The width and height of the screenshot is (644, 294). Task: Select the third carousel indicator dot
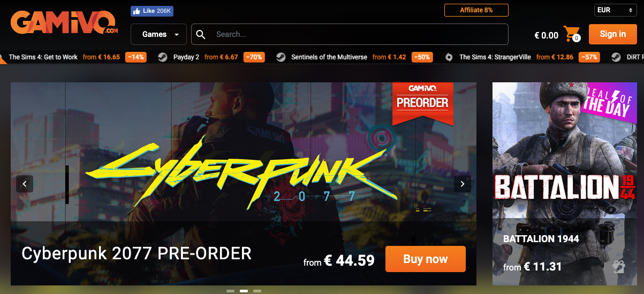point(257,291)
